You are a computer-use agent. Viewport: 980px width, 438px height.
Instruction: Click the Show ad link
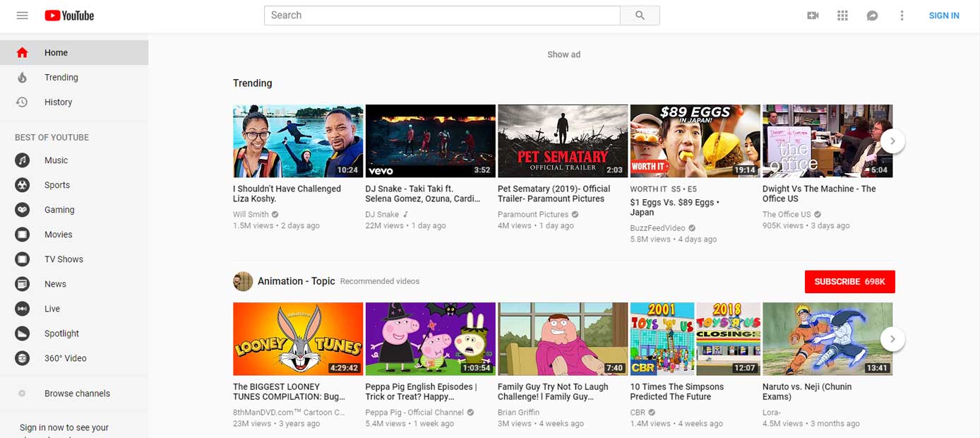pyautogui.click(x=563, y=54)
